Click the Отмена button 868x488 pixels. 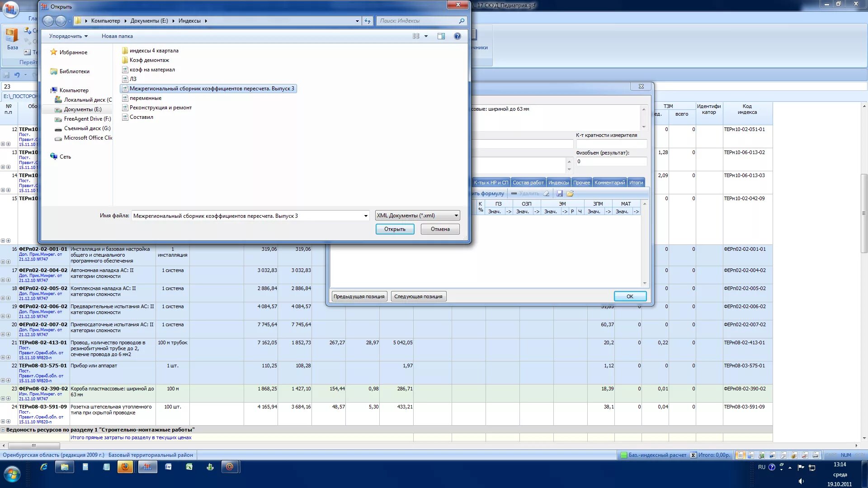click(440, 229)
